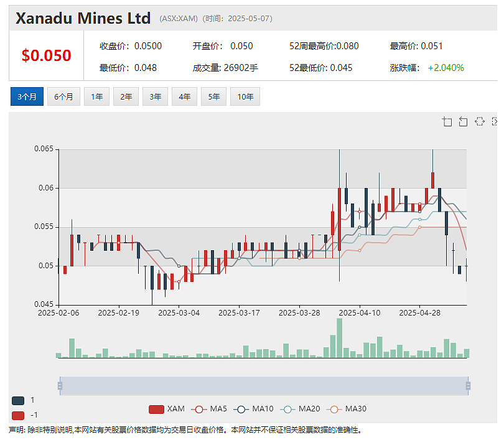Viewport: 504px width, 440px height.
Task: Toggle the MA20 line legend entry
Action: tap(300, 409)
